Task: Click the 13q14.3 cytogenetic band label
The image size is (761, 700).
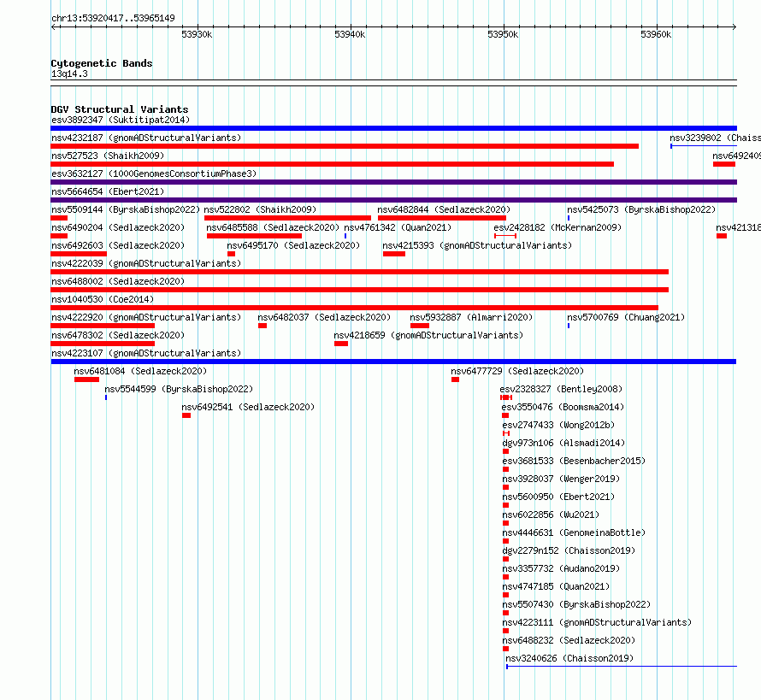Action: pos(69,74)
